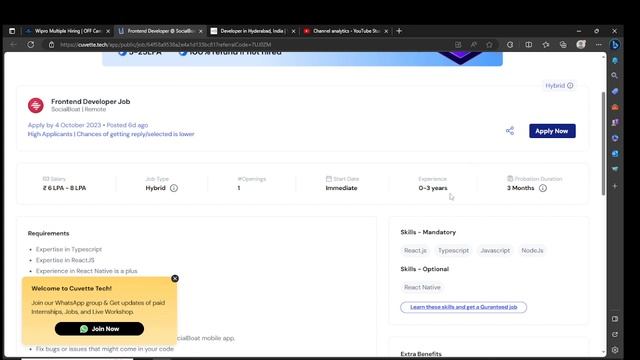Open sidebar Settings gear icon
The image size is (640, 360).
[615, 350]
